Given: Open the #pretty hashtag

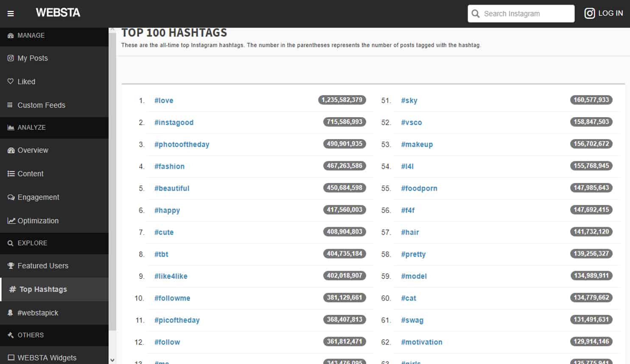Looking at the screenshot, I should tap(414, 254).
